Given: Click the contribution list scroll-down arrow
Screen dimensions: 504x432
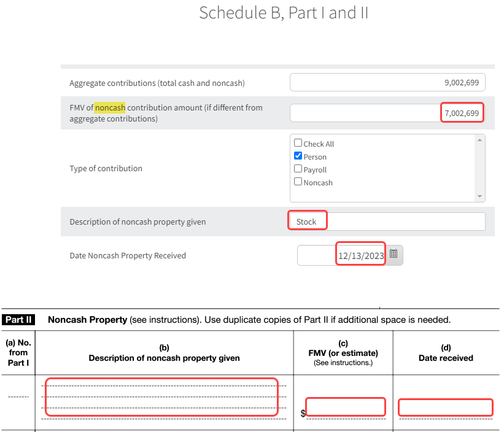Looking at the screenshot, I should 480,196.
